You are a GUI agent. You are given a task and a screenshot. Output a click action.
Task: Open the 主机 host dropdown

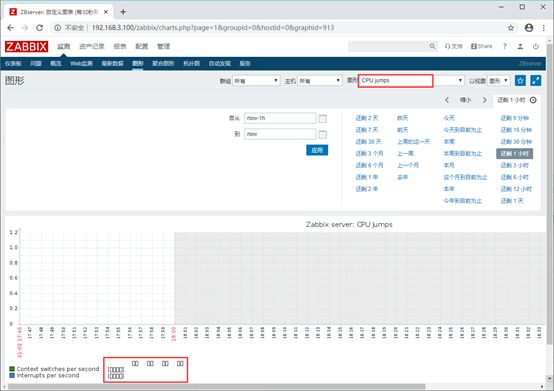[x=320, y=81]
